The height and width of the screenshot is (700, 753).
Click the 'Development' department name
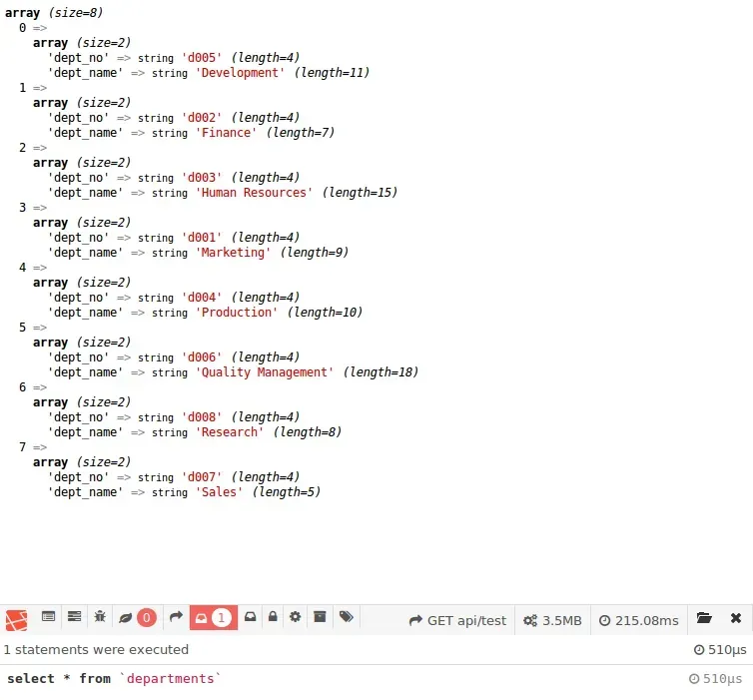click(240, 73)
